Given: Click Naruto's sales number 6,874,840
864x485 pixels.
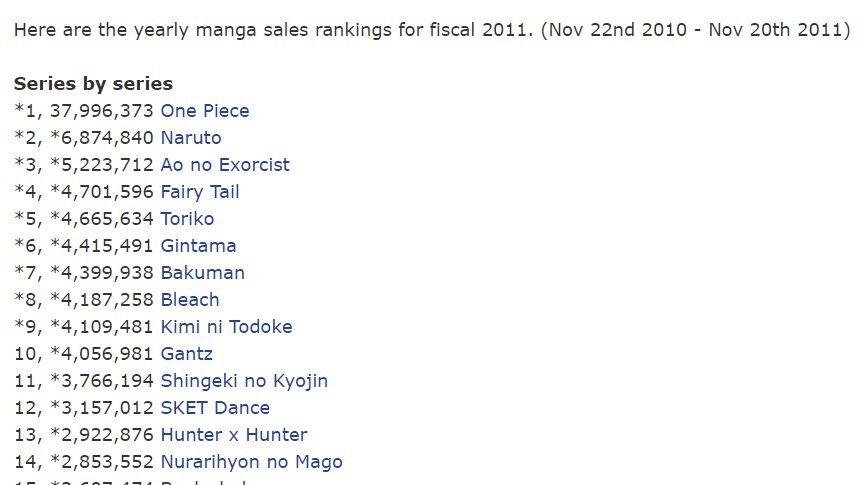Looking at the screenshot, I should 106,138.
